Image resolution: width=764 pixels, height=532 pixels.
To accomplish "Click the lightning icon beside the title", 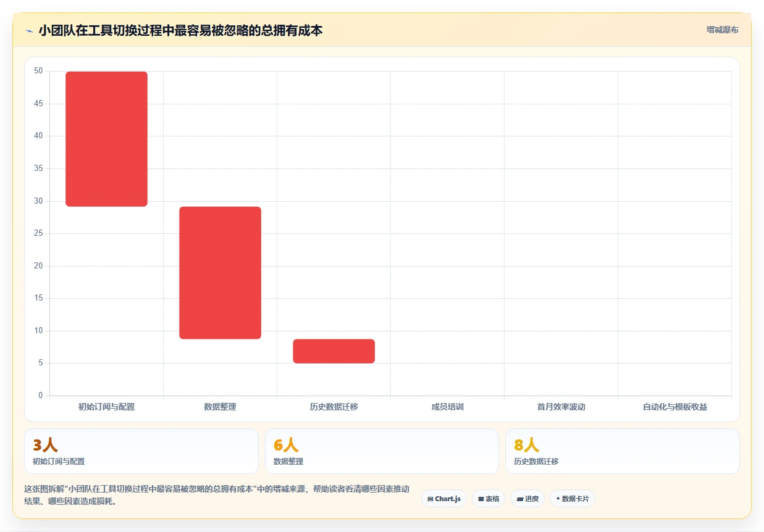I will [x=29, y=31].
